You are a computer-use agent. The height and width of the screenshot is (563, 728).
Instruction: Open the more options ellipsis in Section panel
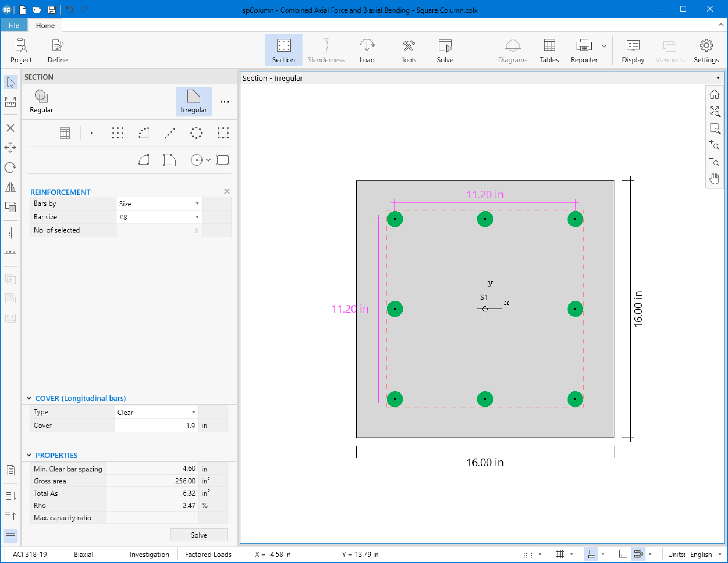pyautogui.click(x=224, y=102)
